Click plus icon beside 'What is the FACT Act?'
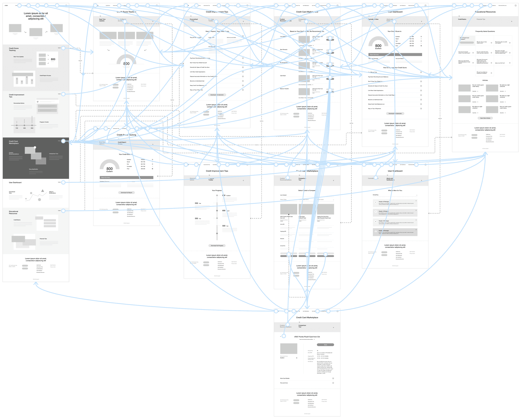Image resolution: width=522 pixels, height=420 pixels. tap(510, 63)
